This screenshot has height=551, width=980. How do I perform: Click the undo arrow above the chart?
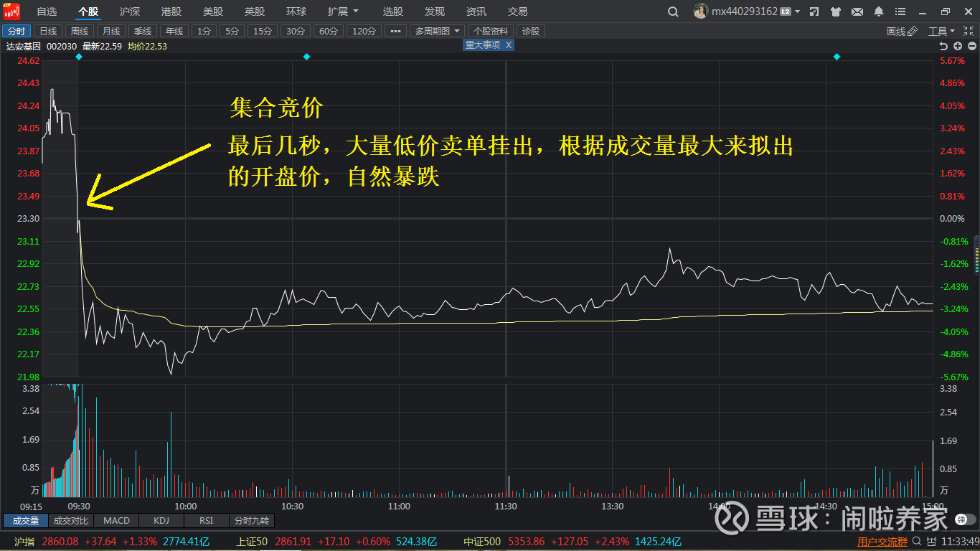944,44
